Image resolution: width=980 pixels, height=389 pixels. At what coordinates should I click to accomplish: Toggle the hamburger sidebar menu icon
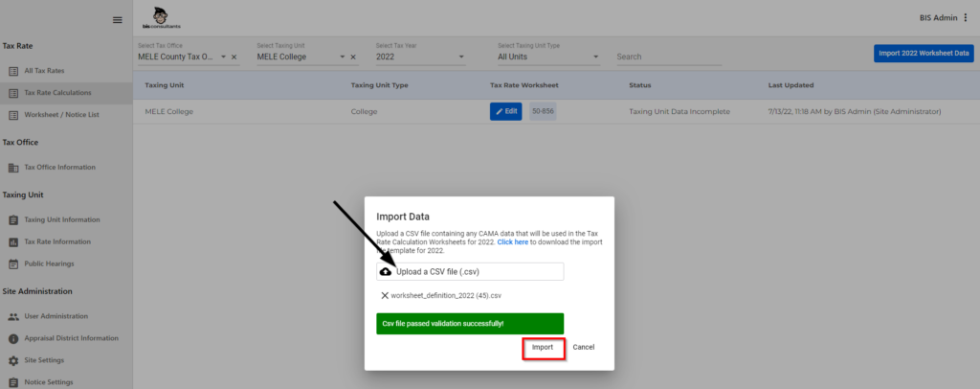(x=118, y=20)
